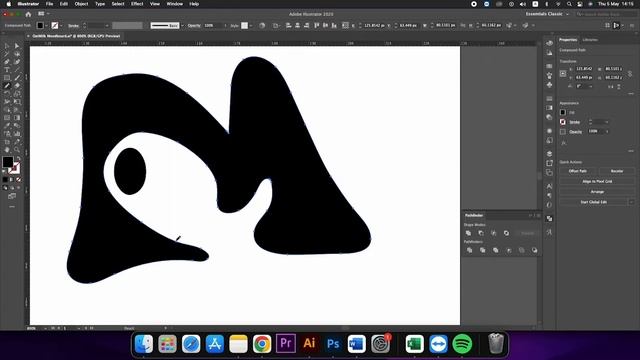Click the Recolor quick action button
Image resolution: width=640 pixels, height=360 pixels.
617,171
